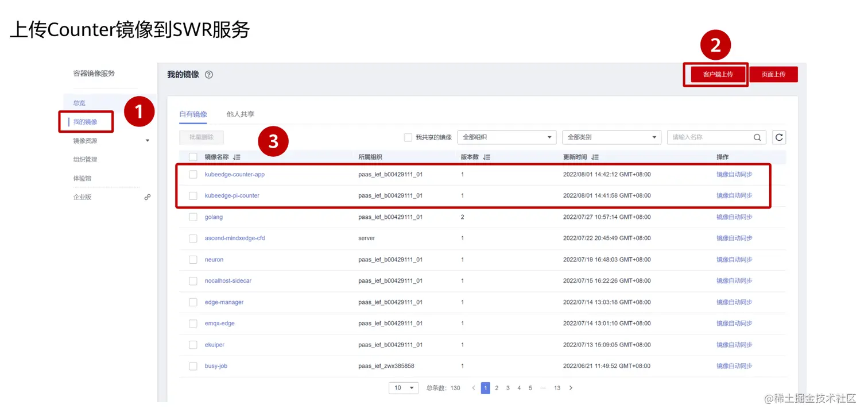
Task: Open 体验馆 in the sidebar
Action: (82, 179)
